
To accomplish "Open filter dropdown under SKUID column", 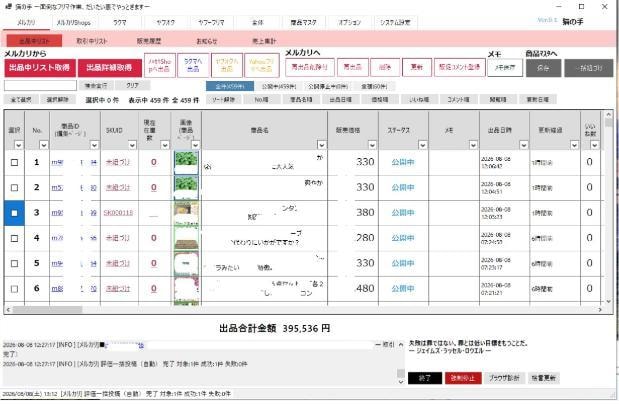I will (132, 145).
